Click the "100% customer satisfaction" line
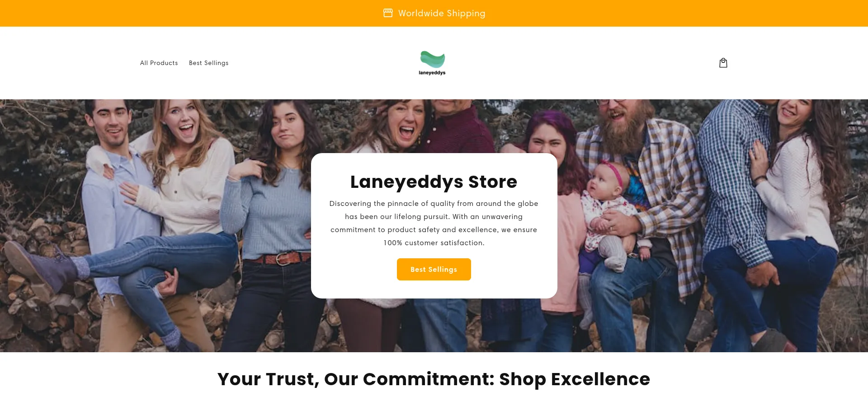Viewport: 868px width, 401px height. [434, 243]
